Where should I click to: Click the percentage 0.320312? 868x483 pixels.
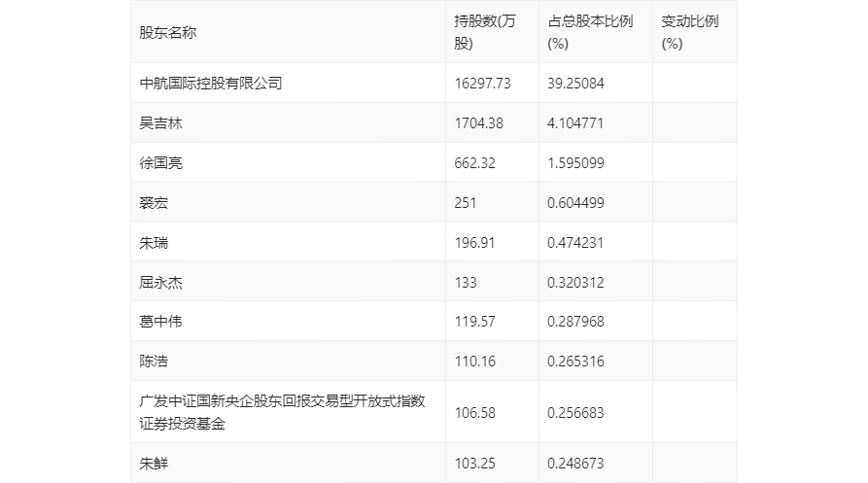tap(575, 283)
